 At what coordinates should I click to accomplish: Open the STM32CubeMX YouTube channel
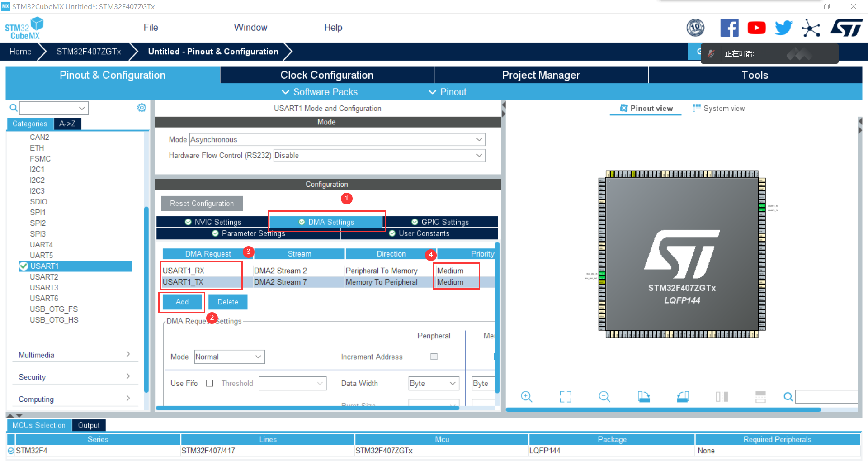(x=756, y=28)
